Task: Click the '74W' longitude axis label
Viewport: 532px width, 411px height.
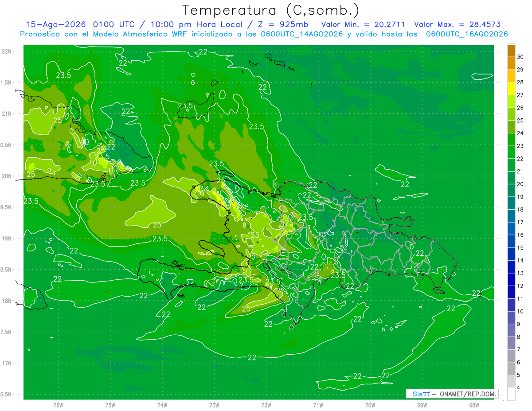Action: (x=162, y=405)
